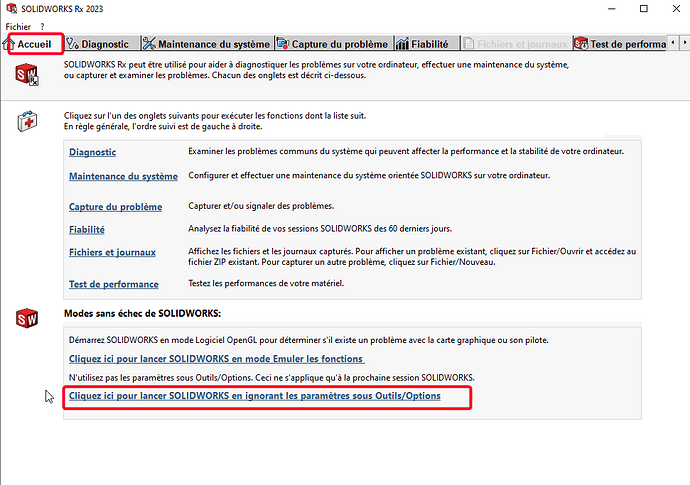690x485 pixels.
Task: Open the Diagnostic link in list
Action: 92,152
